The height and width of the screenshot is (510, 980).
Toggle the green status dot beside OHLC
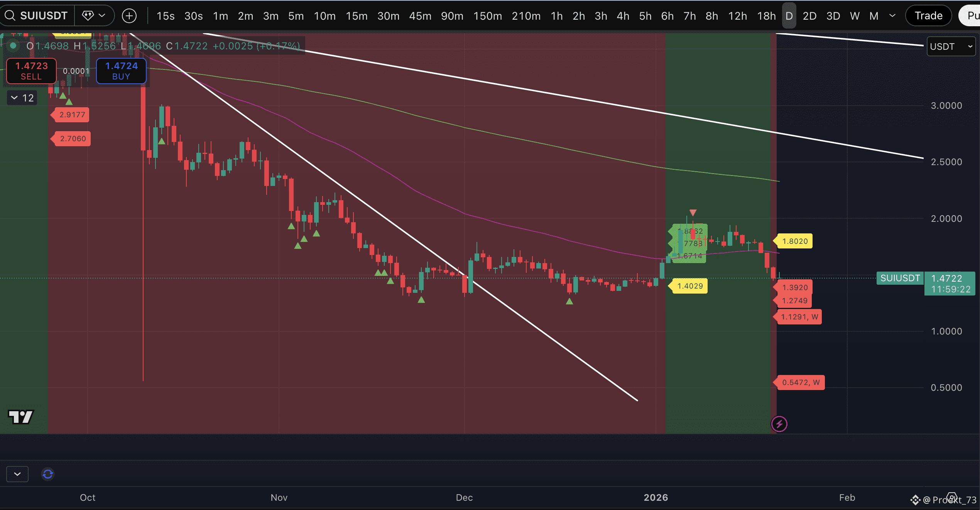(x=13, y=46)
